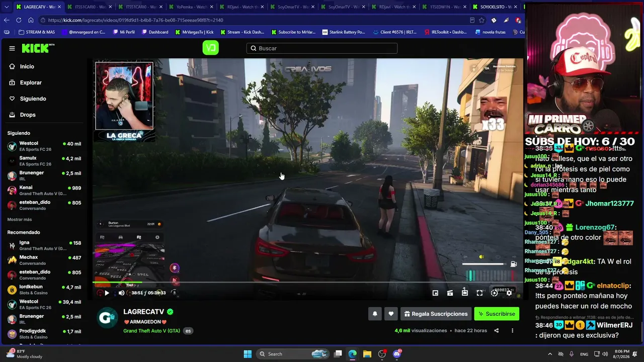Toggle theater mode on the video player

[465, 293]
